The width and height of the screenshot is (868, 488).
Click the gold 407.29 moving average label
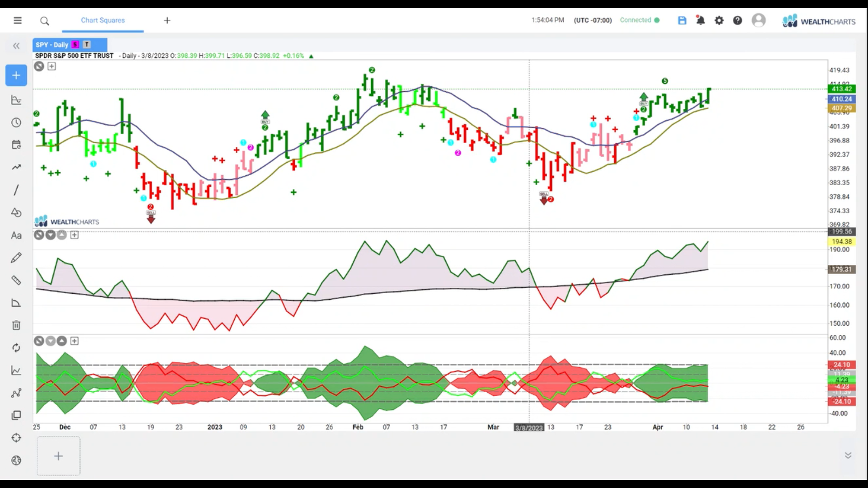click(841, 108)
